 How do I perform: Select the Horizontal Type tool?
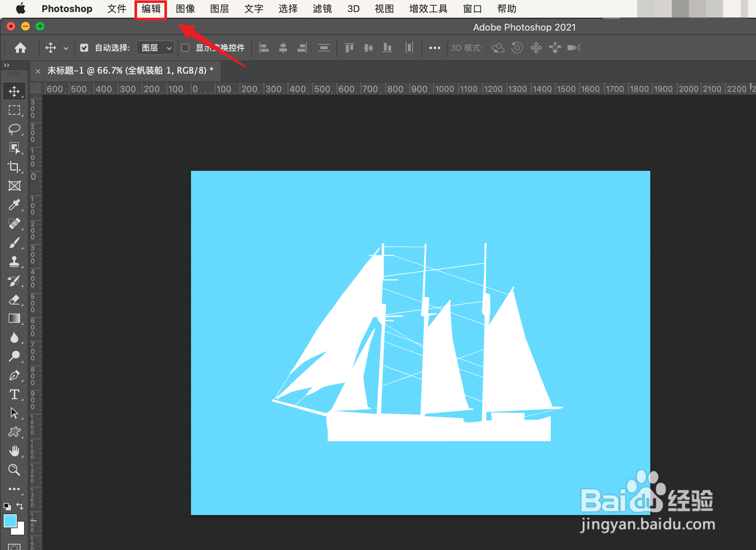(x=14, y=394)
